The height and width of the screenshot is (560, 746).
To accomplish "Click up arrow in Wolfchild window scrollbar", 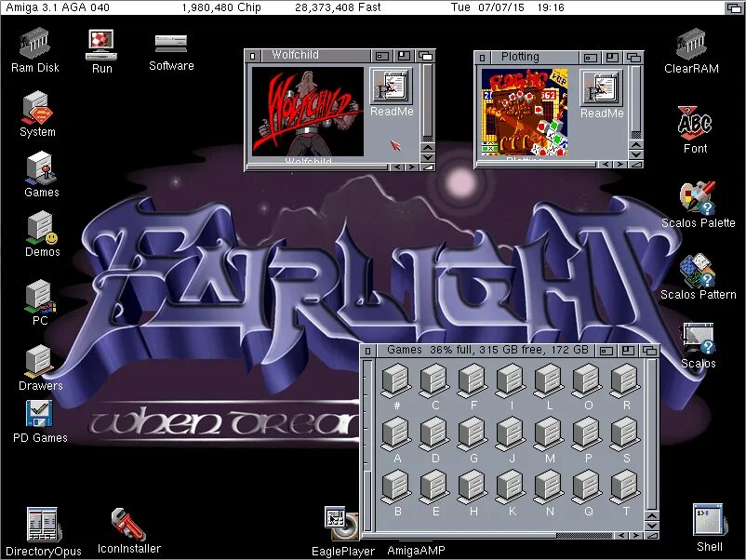I will click(428, 148).
